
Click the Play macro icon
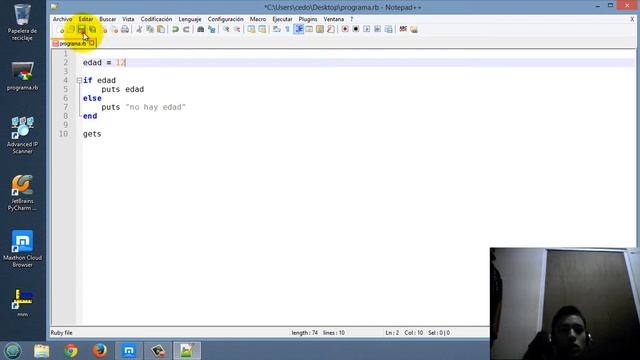pyautogui.click(x=367, y=29)
